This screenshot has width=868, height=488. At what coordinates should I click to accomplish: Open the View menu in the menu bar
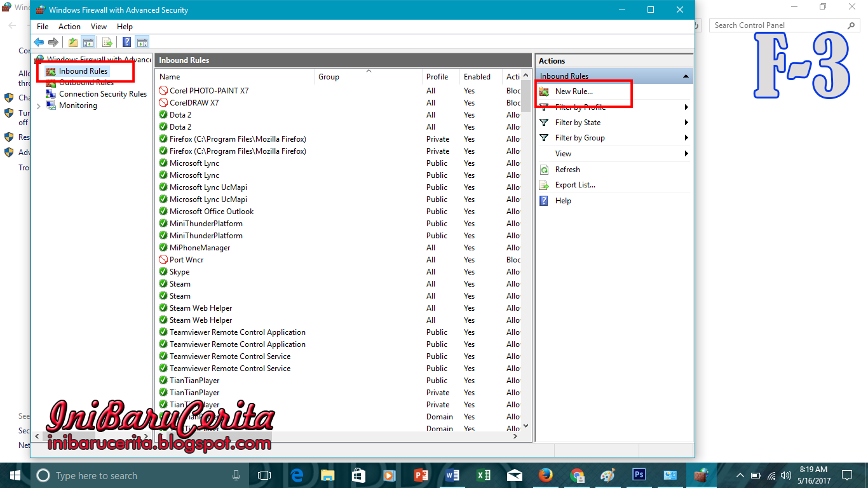[98, 27]
